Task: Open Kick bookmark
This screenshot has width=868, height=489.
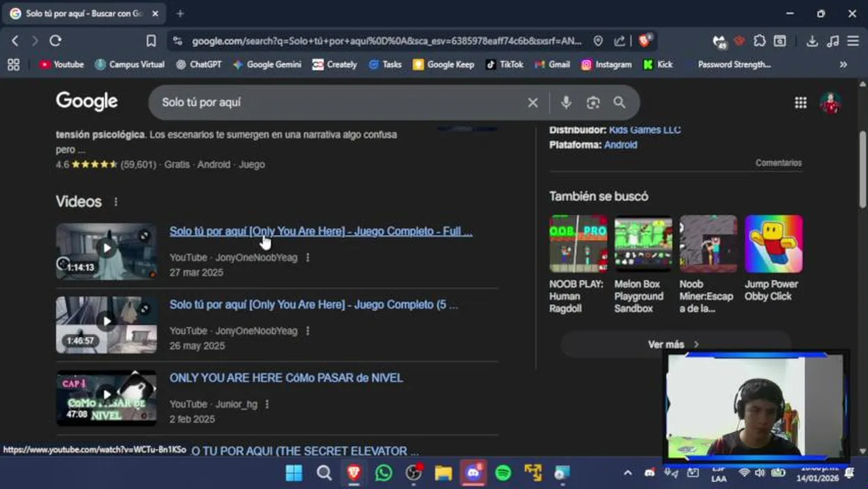Action: point(657,65)
